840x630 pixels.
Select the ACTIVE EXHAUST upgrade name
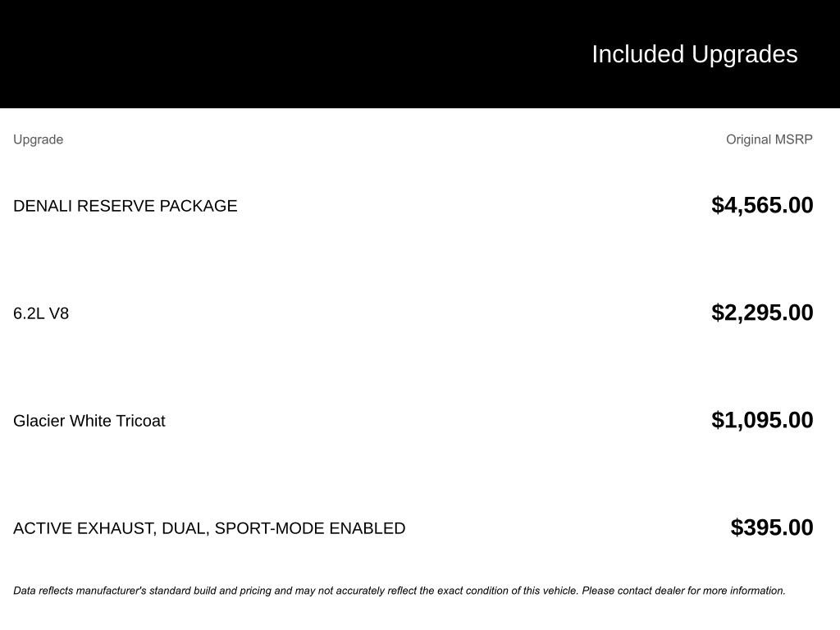click(x=209, y=528)
